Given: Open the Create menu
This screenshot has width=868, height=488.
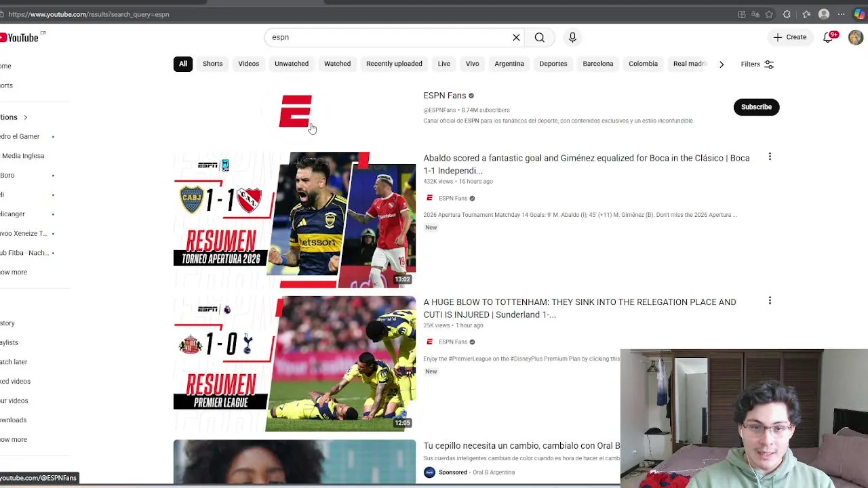Looking at the screenshot, I should 790,37.
